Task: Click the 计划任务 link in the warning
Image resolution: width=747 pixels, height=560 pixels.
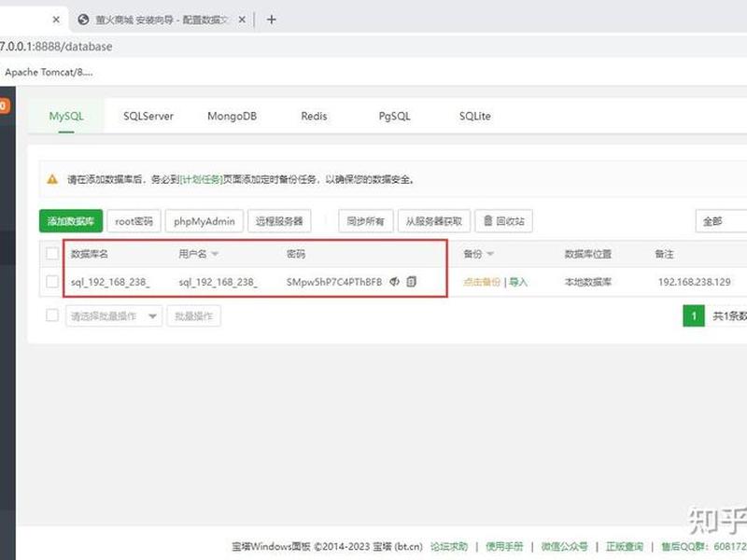Action: (x=202, y=179)
